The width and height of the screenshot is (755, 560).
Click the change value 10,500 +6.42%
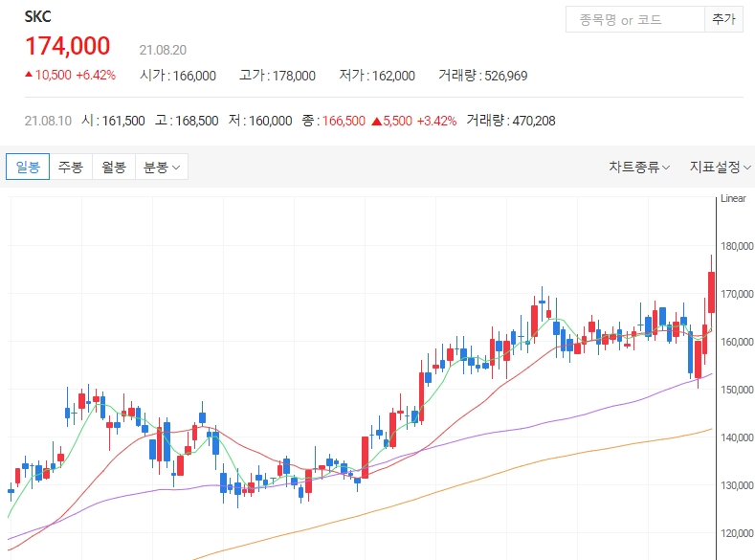click(x=70, y=75)
